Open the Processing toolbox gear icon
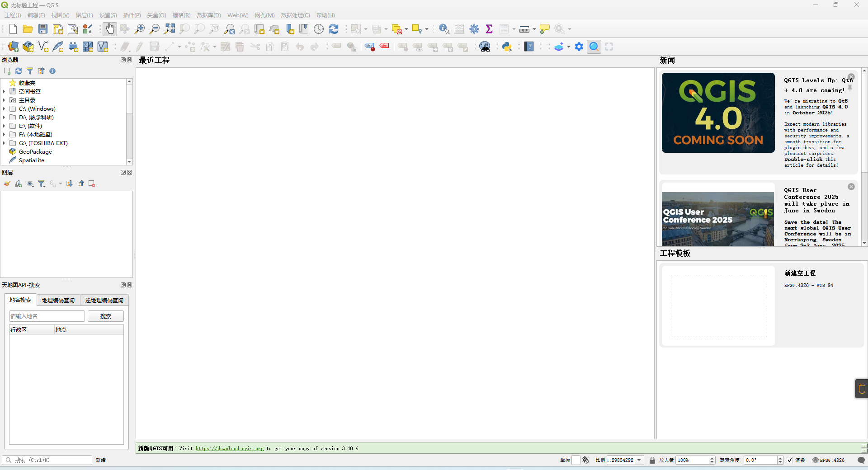 point(474,29)
